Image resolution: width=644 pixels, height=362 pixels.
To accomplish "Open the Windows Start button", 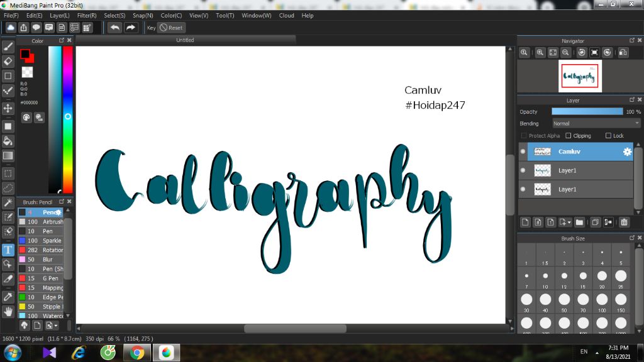I will pos(13,353).
